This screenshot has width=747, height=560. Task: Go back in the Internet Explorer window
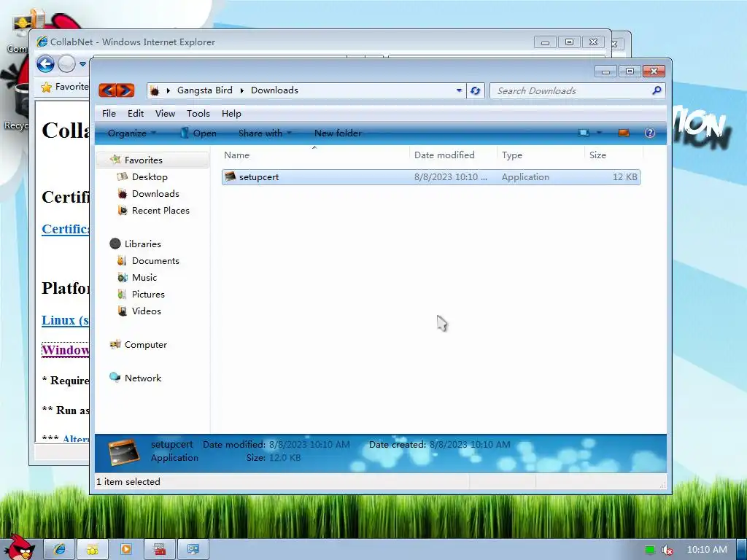(x=46, y=64)
